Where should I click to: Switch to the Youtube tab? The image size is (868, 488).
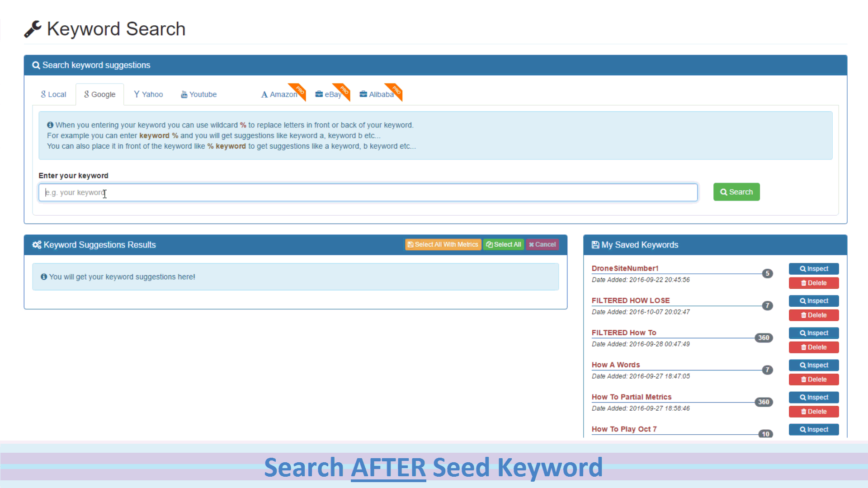point(198,94)
